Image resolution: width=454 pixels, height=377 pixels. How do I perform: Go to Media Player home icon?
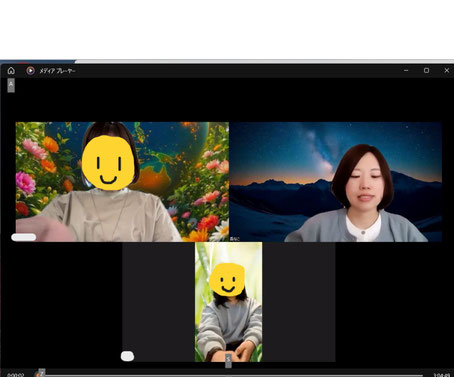coord(11,71)
